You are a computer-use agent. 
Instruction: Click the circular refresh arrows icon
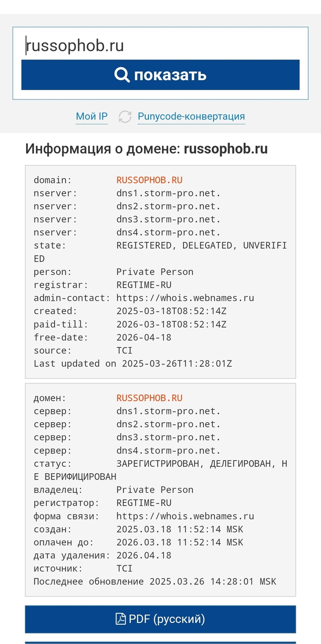click(x=125, y=117)
